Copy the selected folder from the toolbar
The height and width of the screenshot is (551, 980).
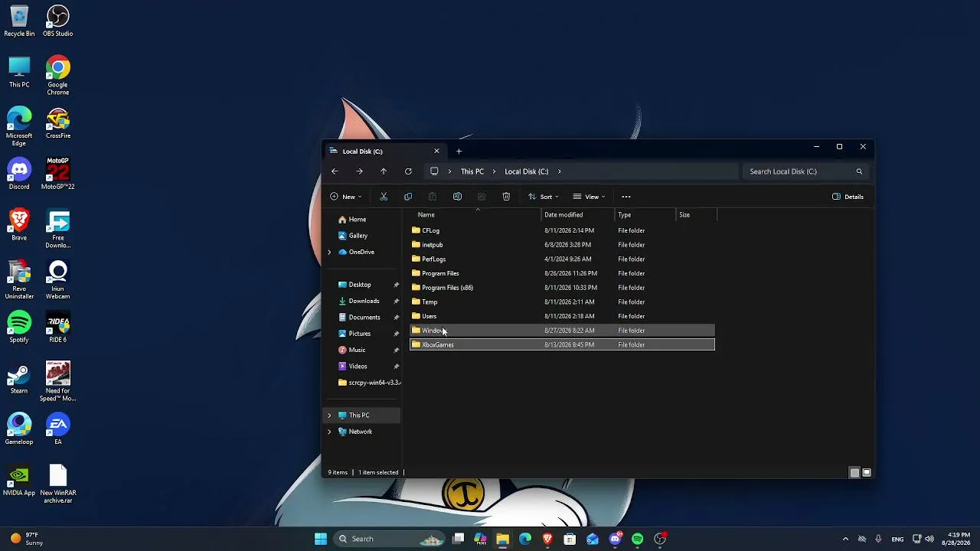click(x=408, y=197)
